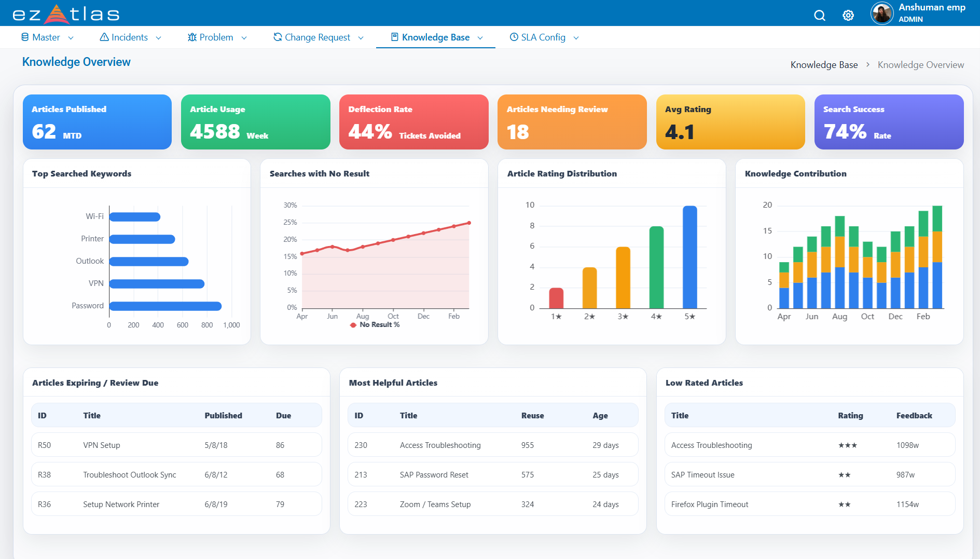This screenshot has height=559, width=980.
Task: Toggle the No Result % legend marker
Action: (353, 325)
